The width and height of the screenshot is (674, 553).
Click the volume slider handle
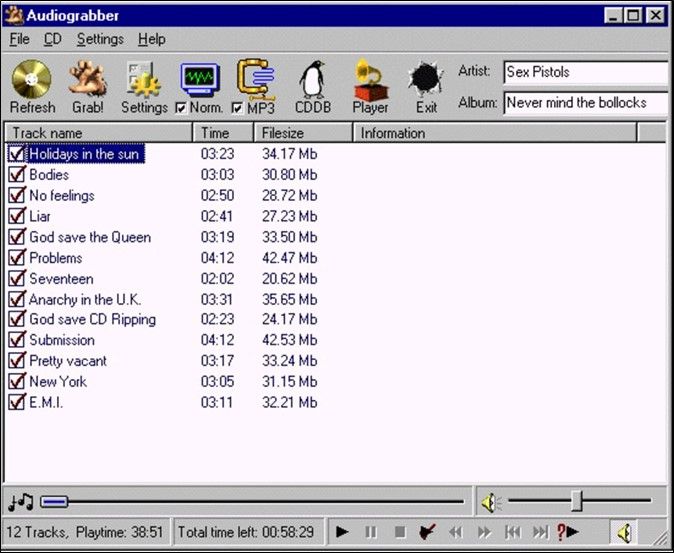point(576,501)
